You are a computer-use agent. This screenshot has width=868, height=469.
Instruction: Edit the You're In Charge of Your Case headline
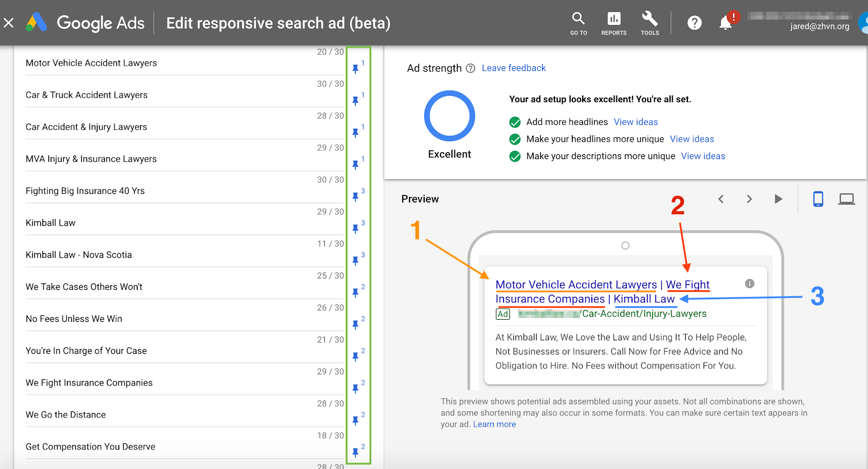coord(184,351)
